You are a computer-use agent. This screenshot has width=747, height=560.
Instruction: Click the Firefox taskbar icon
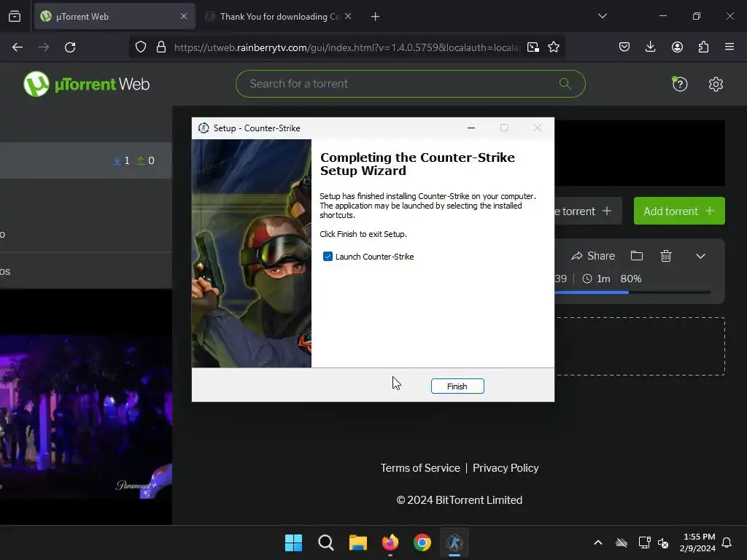pos(390,542)
